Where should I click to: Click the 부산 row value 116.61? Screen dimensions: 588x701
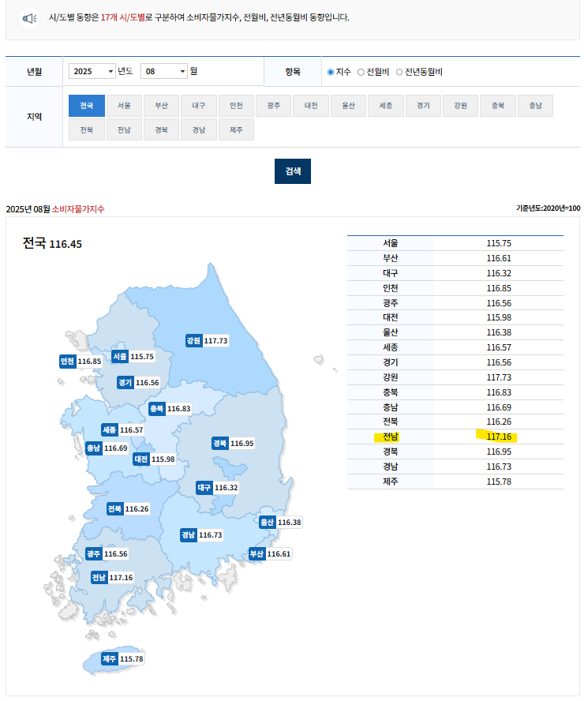click(499, 258)
